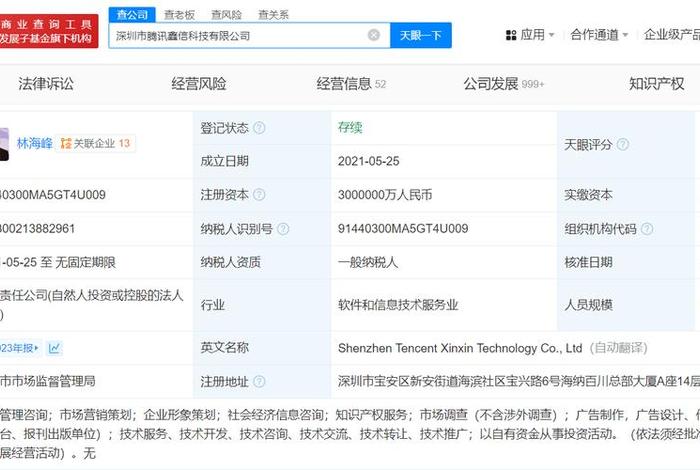Click the help icon beside 天眼评分
The width and height of the screenshot is (700, 470).
(623, 144)
